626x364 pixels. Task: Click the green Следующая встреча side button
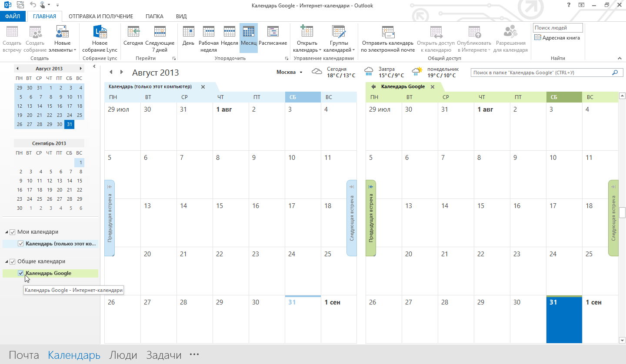613,218
